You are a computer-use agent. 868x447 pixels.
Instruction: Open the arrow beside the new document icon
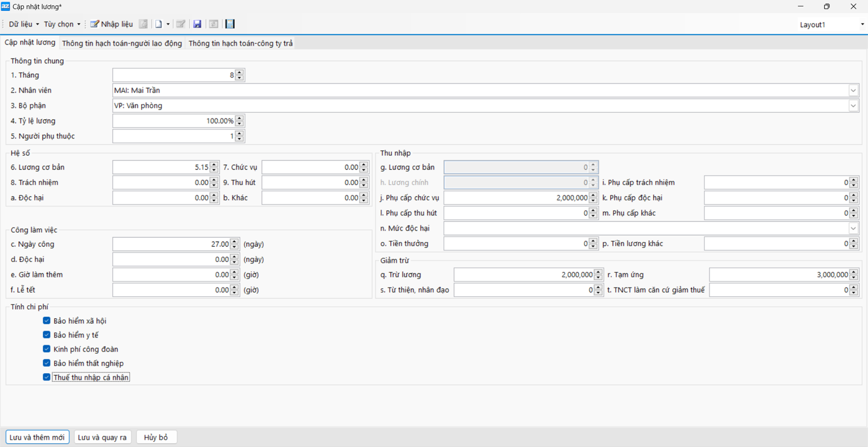pos(168,24)
